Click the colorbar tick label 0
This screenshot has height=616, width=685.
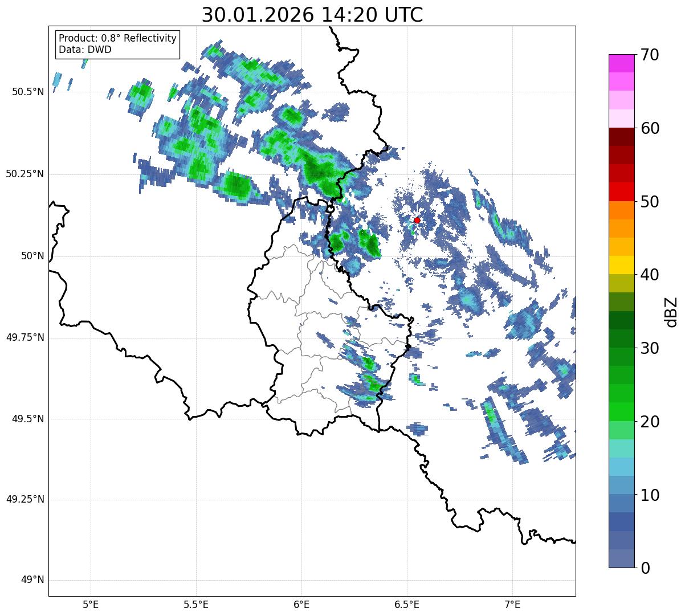(x=644, y=568)
